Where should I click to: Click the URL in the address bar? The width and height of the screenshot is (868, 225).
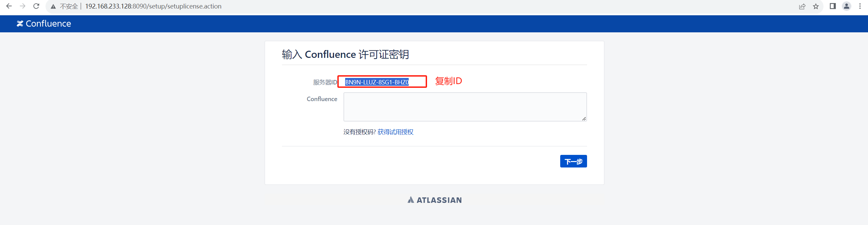153,6
